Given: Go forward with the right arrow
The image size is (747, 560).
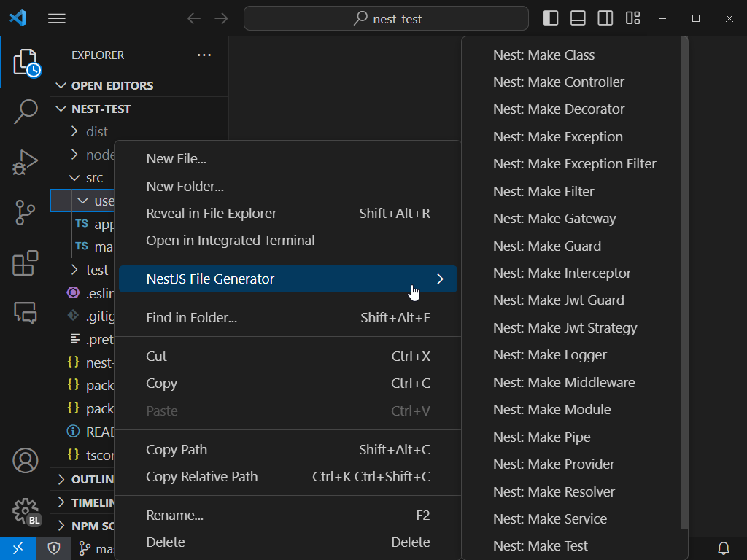Looking at the screenshot, I should [x=222, y=18].
